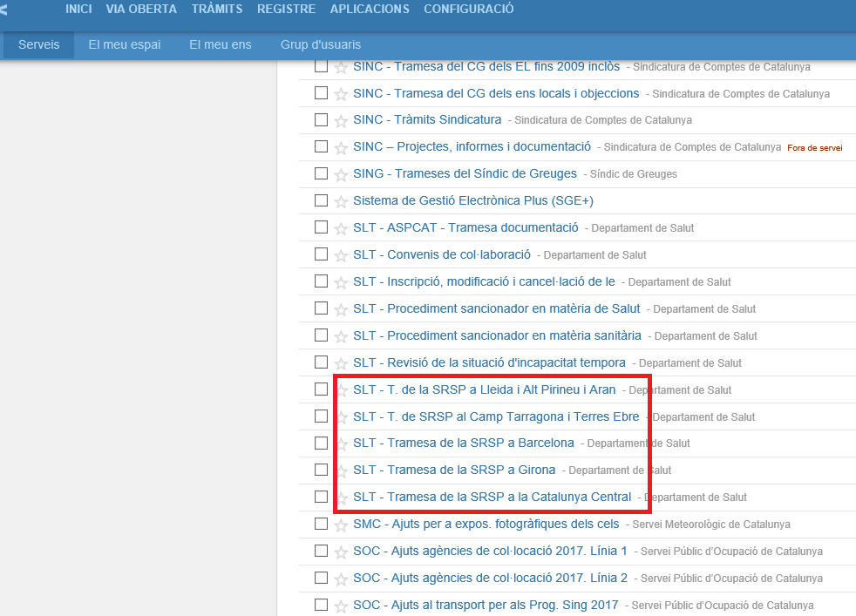Select the Grup d'usuaris tab

(320, 44)
